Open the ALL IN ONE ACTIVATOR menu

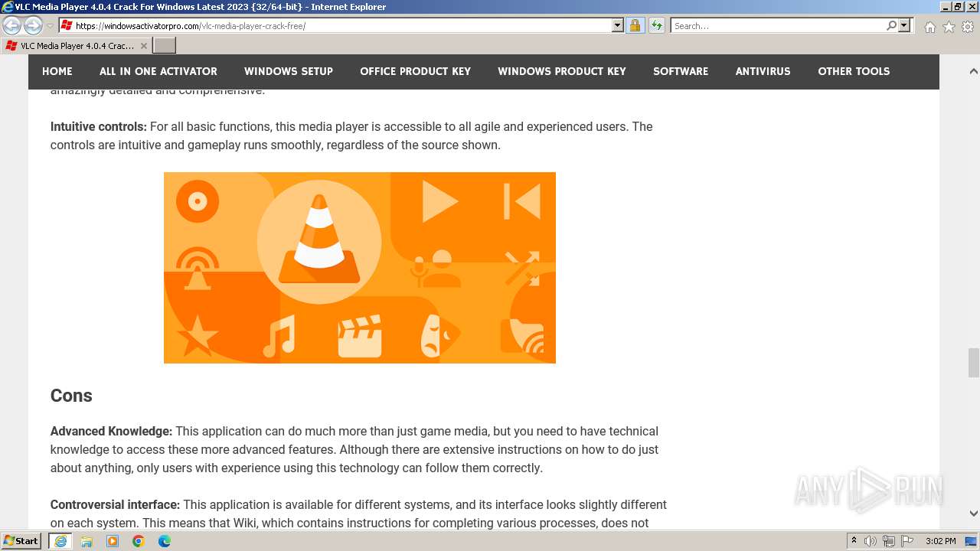[158, 71]
